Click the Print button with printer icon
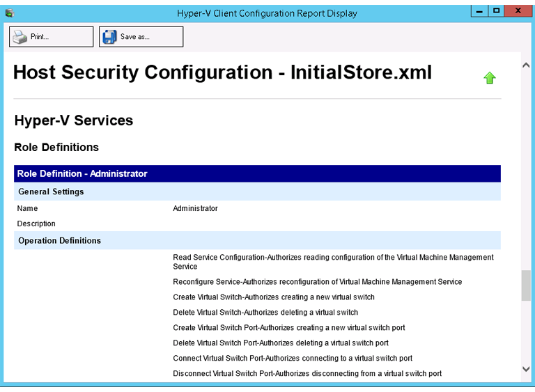 point(51,37)
